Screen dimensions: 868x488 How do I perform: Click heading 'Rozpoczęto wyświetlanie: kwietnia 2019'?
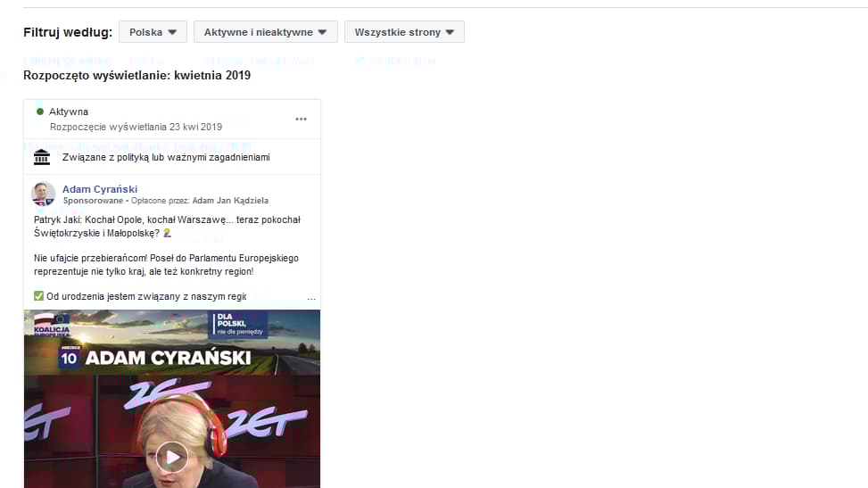click(136, 75)
